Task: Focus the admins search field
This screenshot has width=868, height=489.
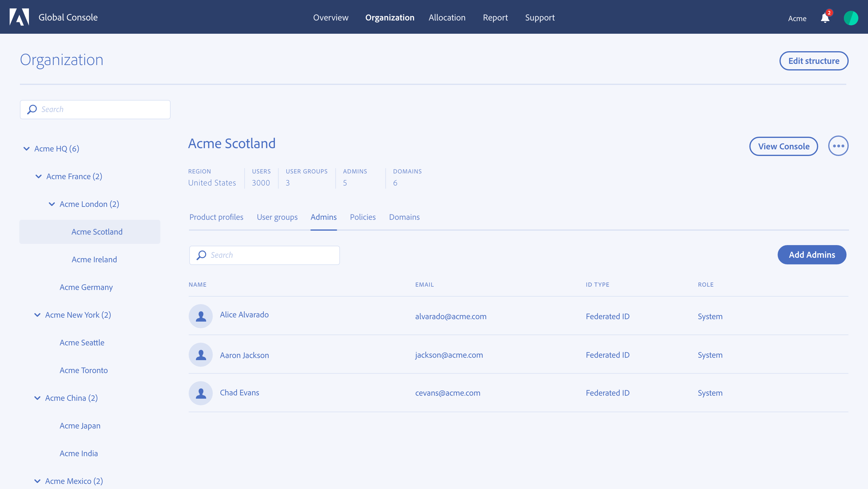Action: pos(265,255)
